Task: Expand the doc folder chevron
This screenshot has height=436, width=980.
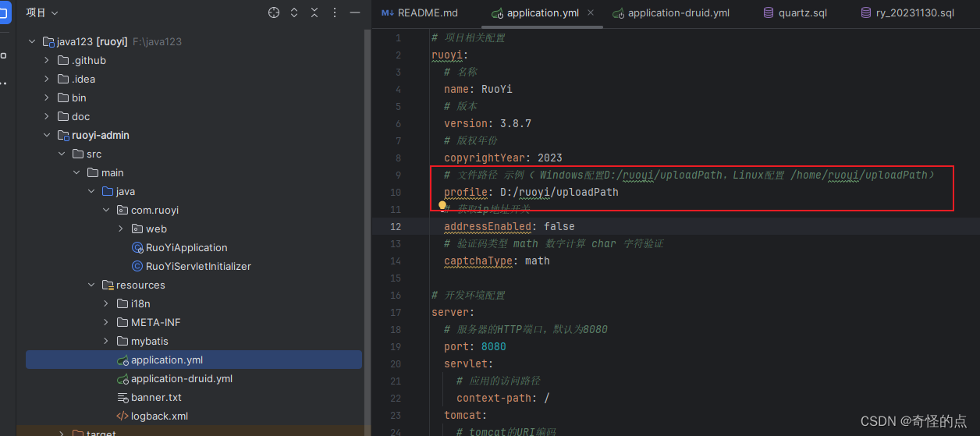Action: [47, 116]
